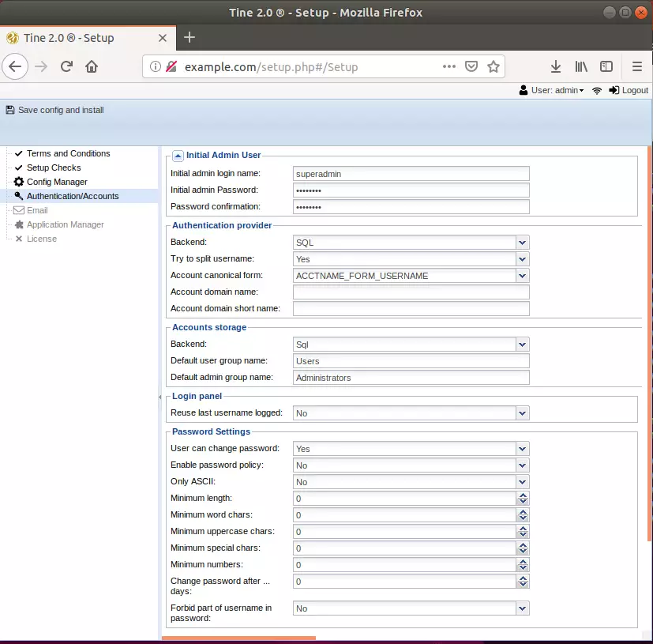Click the Save config and install disk icon
The height and width of the screenshot is (644, 653).
(x=10, y=110)
